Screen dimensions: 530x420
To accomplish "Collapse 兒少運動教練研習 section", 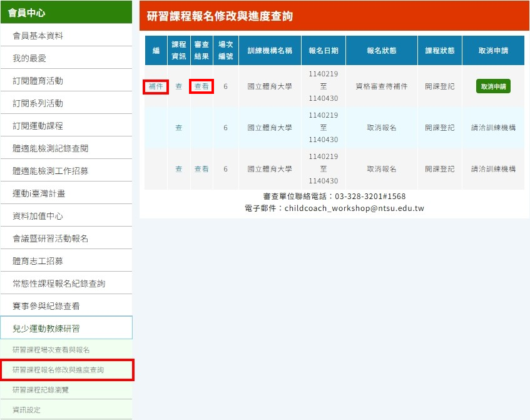I will coord(66,328).
